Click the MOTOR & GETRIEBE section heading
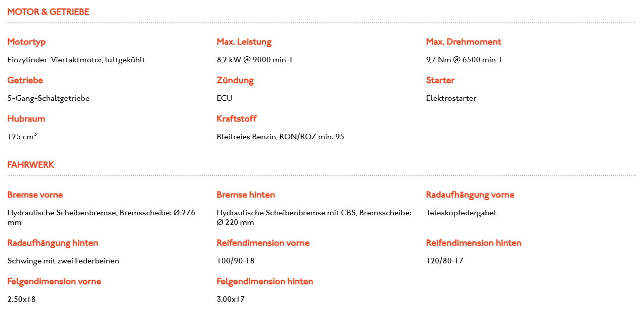 pyautogui.click(x=48, y=12)
